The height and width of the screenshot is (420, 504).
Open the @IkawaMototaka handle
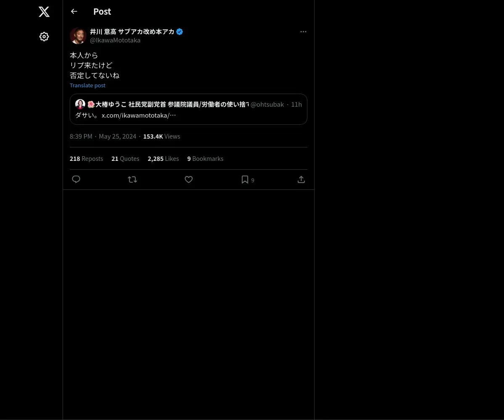coord(115,40)
